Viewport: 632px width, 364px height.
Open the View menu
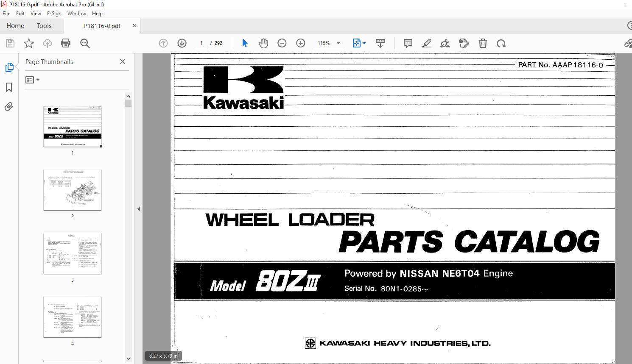tap(36, 14)
